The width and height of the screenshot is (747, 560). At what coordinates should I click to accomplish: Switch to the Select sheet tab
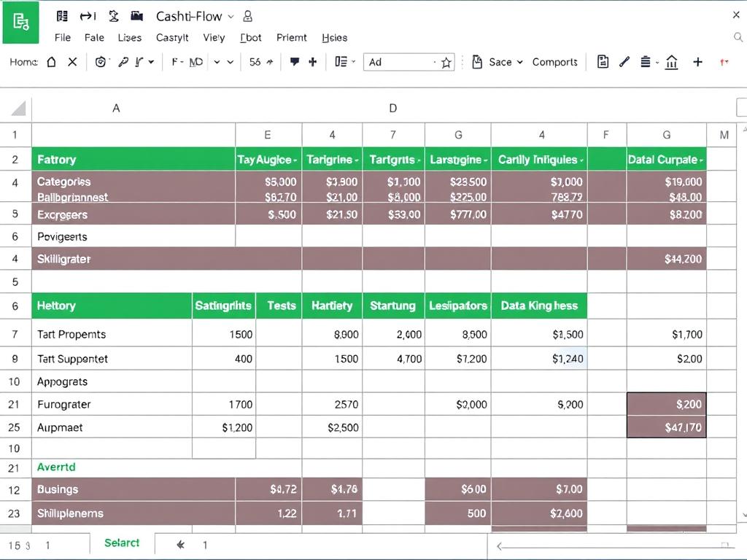click(x=122, y=543)
